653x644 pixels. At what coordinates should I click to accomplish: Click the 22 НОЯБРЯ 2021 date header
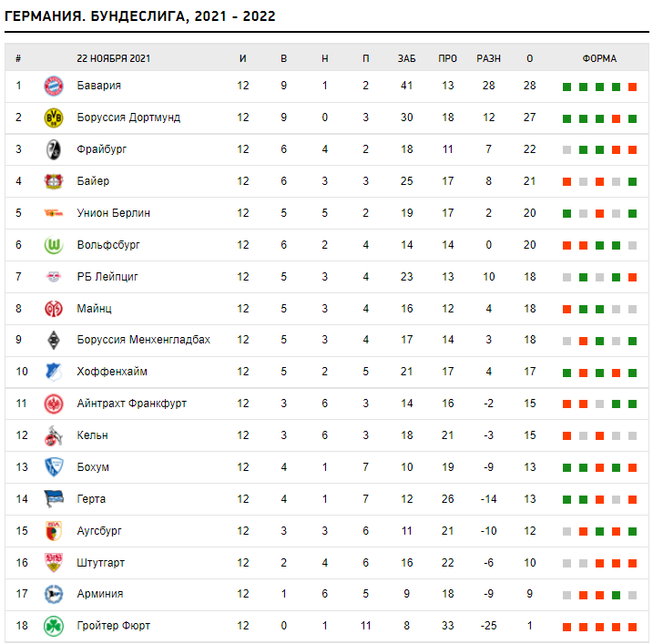pos(114,58)
